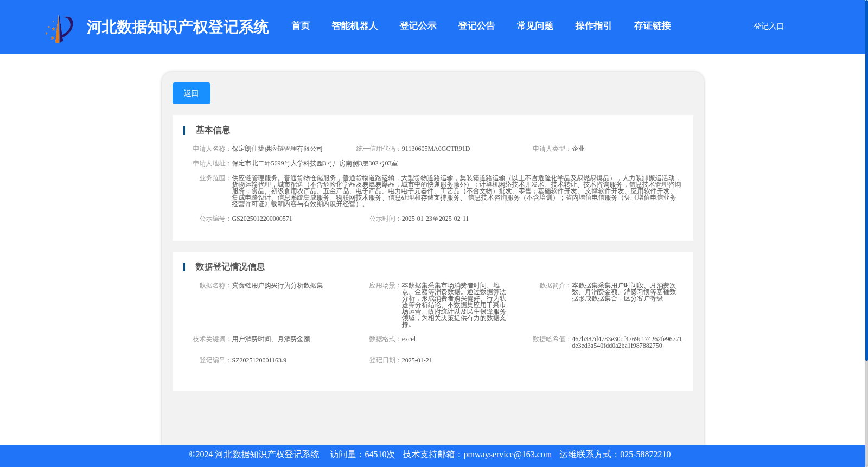Go to 登记公告 page
Image resolution: width=868 pixels, height=467 pixels.
(x=476, y=26)
